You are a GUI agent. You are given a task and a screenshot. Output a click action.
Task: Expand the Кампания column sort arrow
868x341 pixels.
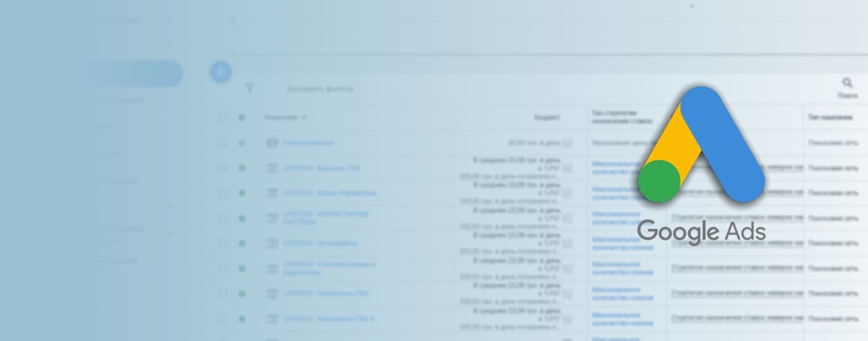[304, 117]
